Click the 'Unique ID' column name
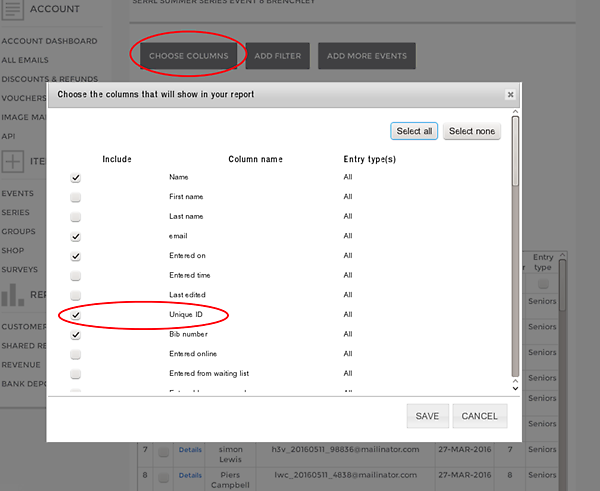This screenshot has width=600, height=491. pos(186,315)
